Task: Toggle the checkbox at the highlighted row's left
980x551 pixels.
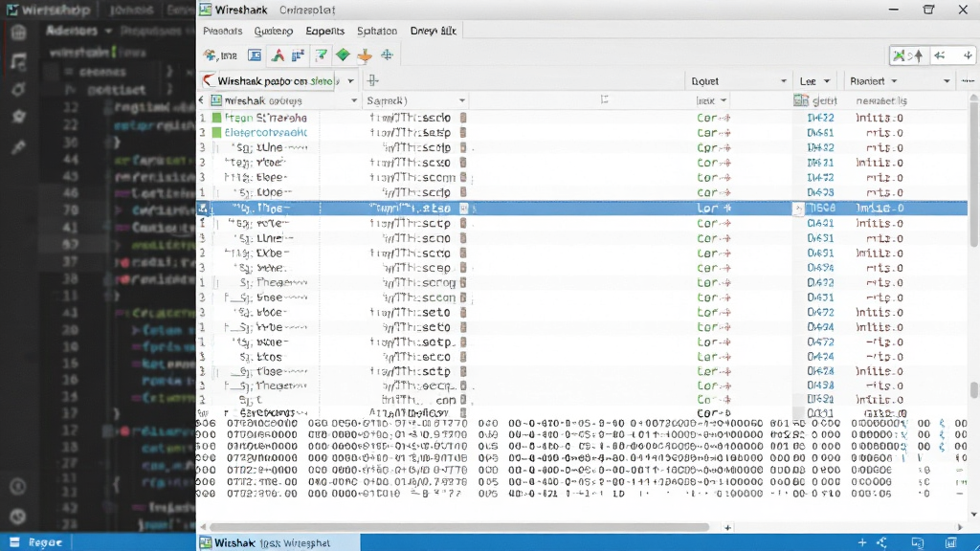Action: click(x=203, y=208)
